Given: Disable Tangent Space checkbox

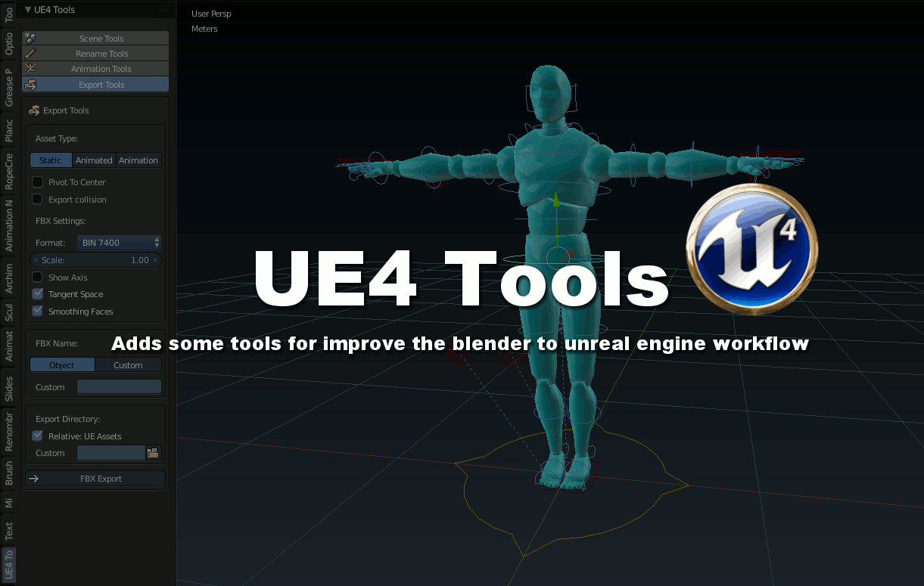Looking at the screenshot, I should tap(37, 294).
